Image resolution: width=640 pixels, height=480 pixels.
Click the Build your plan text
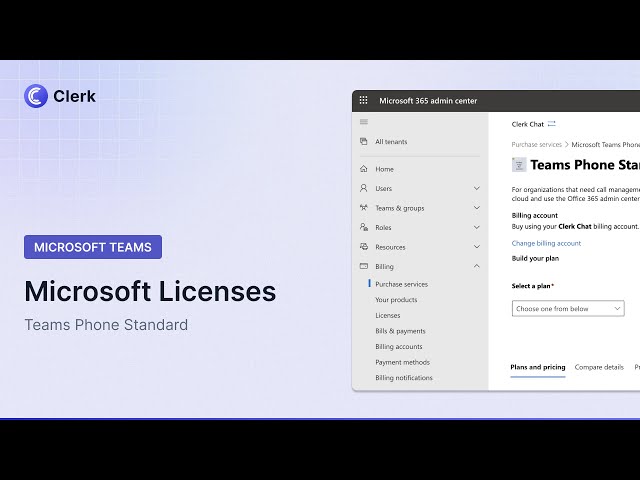coord(535,258)
